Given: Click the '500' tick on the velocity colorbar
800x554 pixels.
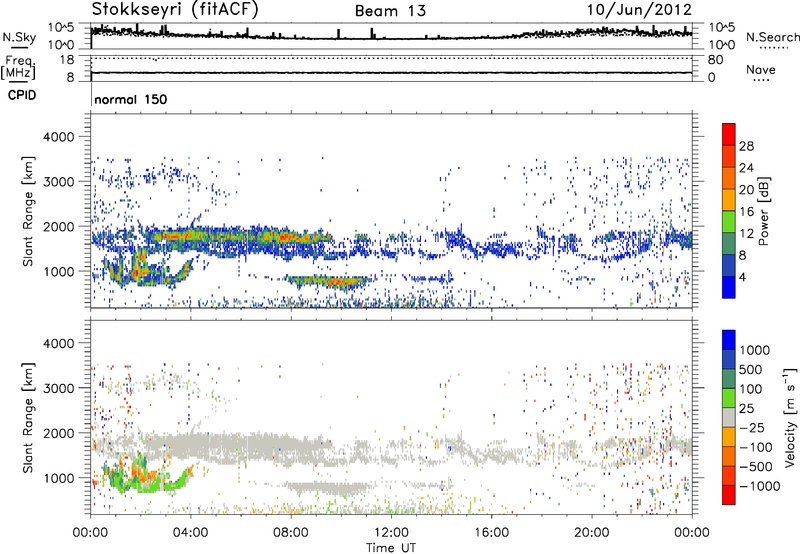Looking at the screenshot, I should coord(751,369).
